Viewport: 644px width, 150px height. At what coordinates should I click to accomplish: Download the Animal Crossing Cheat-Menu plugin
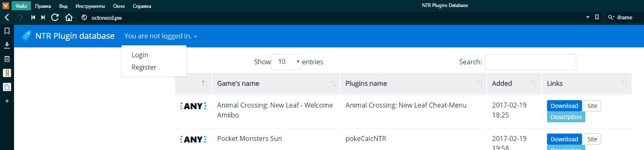pyautogui.click(x=564, y=105)
